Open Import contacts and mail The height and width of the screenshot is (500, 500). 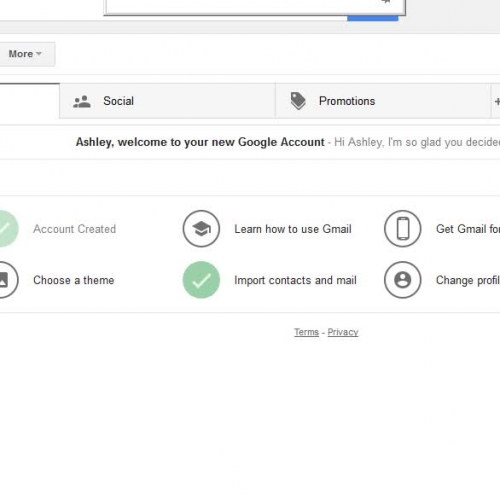click(x=295, y=280)
